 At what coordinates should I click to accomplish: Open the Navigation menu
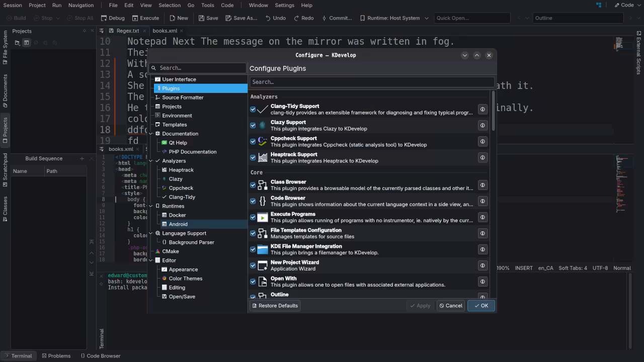[80, 5]
